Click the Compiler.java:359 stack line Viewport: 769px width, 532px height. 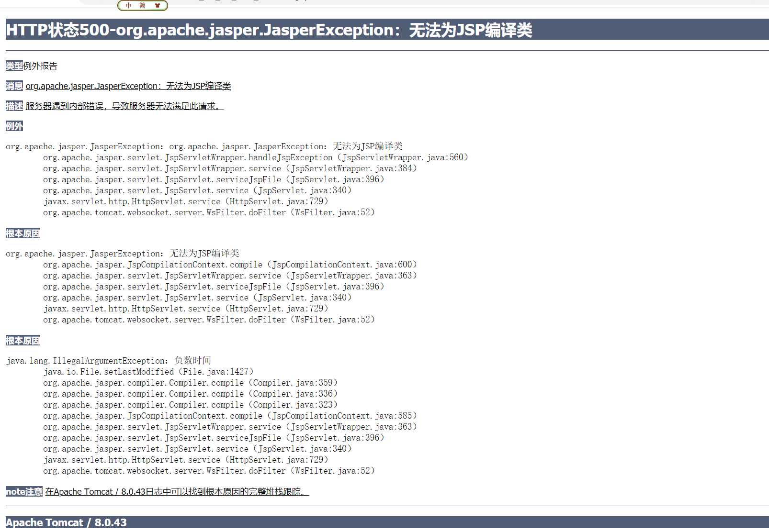tap(191, 383)
